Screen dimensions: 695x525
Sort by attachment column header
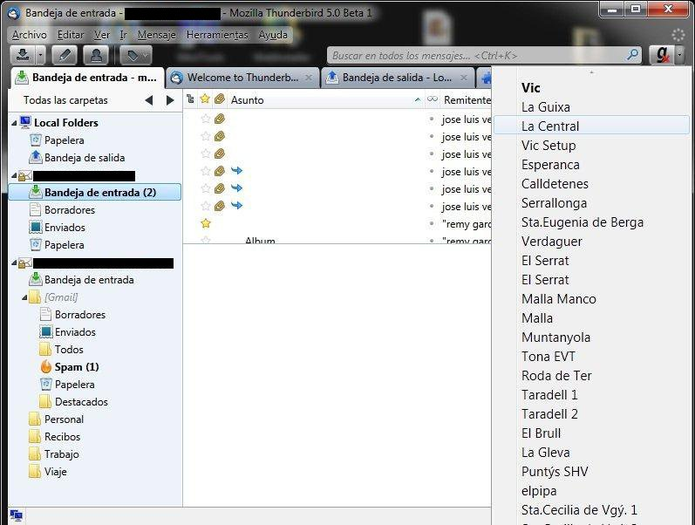coord(219,99)
